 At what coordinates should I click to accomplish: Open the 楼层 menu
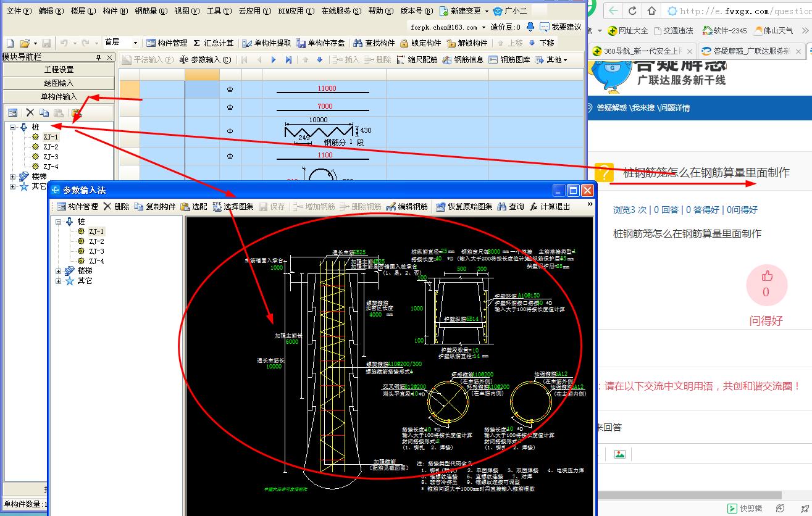(x=83, y=11)
